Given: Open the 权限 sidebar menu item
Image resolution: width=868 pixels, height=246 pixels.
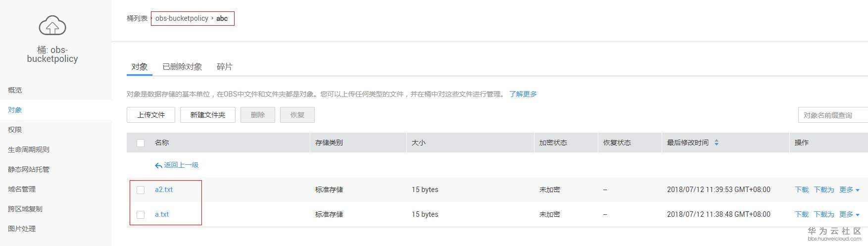Looking at the screenshot, I should point(15,130).
